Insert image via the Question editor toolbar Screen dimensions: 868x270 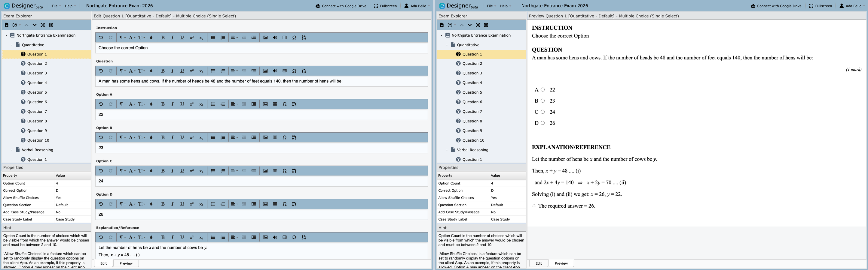265,71
